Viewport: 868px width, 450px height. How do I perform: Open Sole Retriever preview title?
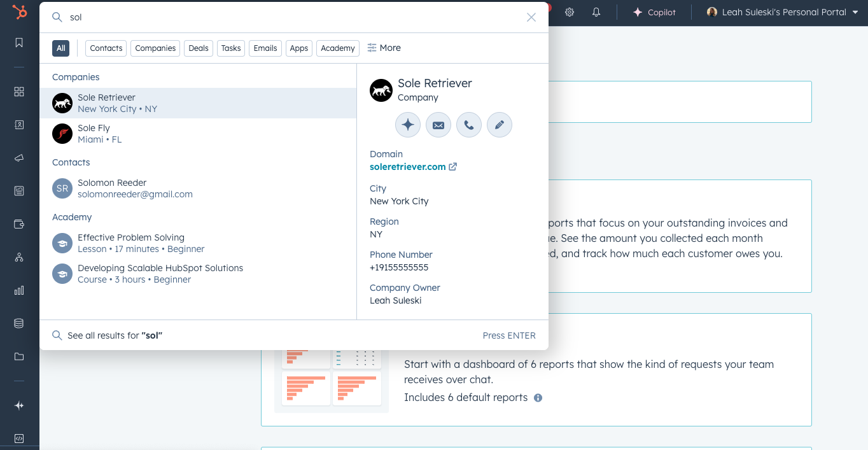click(x=435, y=83)
